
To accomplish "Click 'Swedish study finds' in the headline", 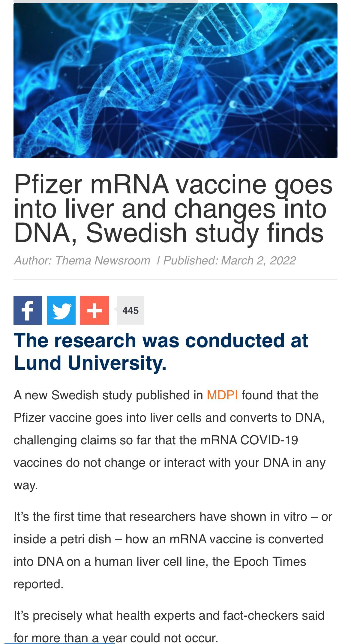I will click(x=205, y=233).
